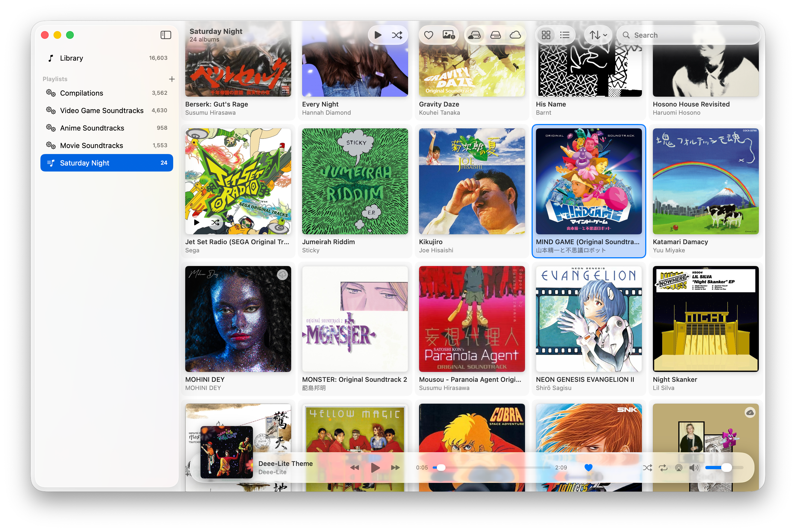
Task: Toggle repeat mode in player bar
Action: (x=663, y=468)
